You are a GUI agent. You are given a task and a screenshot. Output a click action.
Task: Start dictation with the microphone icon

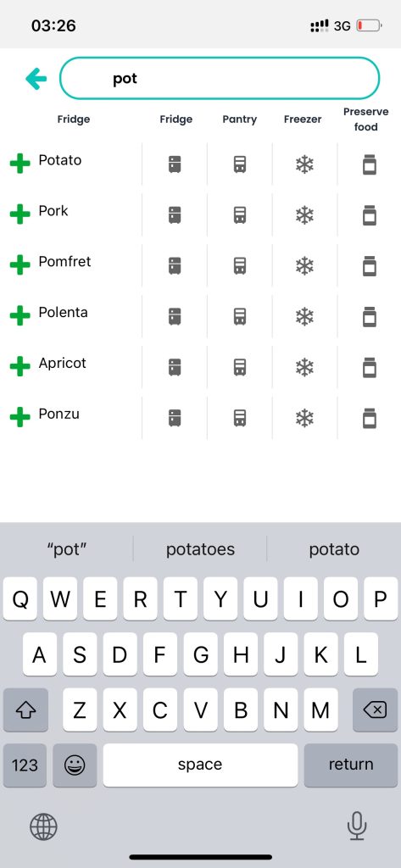click(x=357, y=826)
